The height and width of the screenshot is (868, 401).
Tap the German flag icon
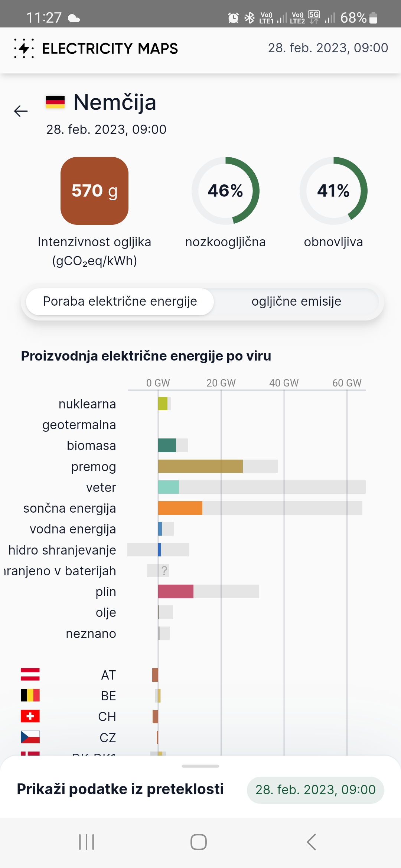[55, 102]
